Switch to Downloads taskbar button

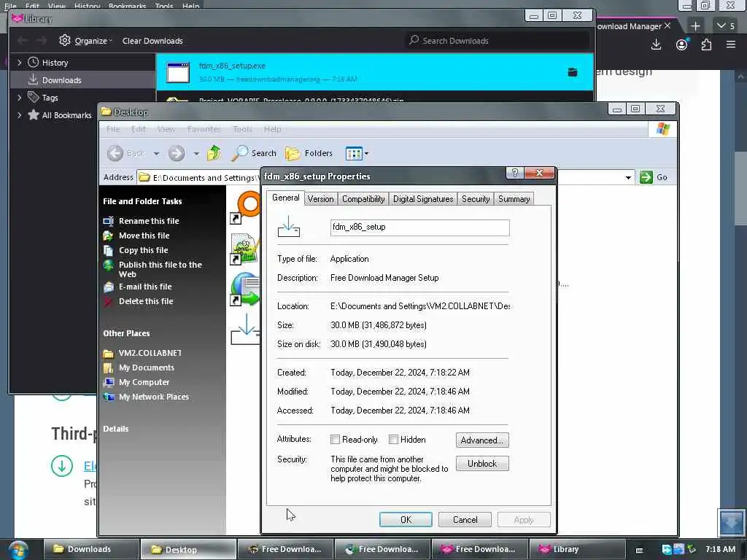[91, 550]
